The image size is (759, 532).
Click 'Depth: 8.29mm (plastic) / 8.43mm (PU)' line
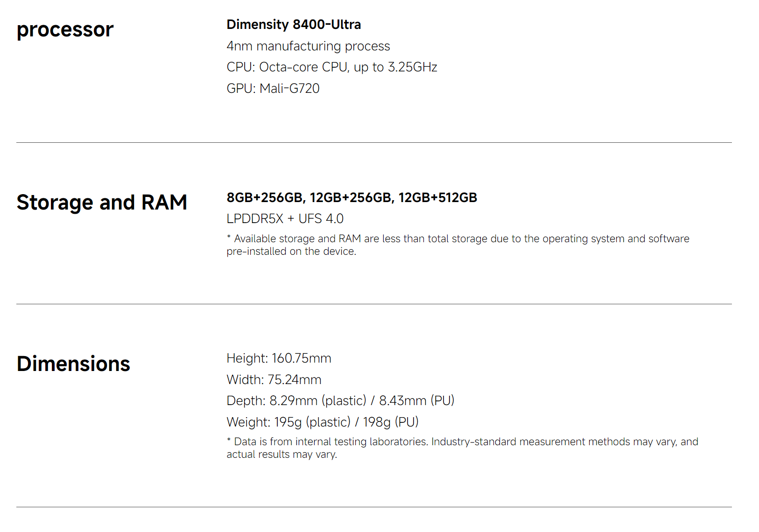tap(341, 401)
